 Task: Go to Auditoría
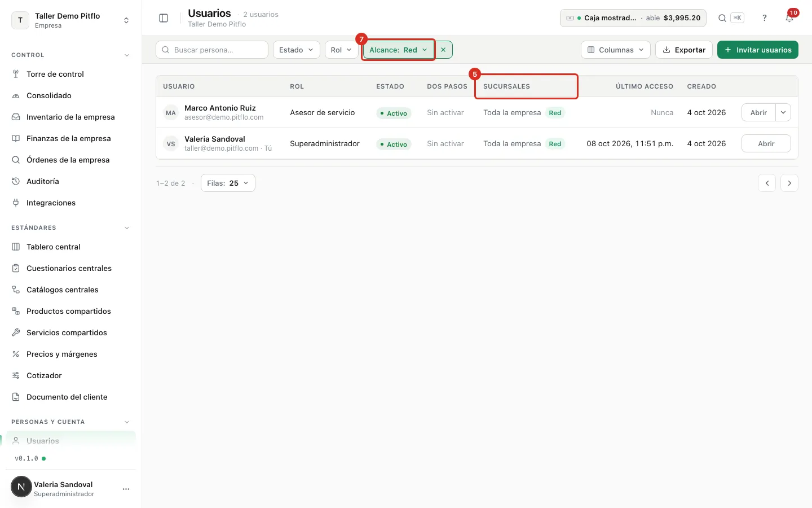point(70,181)
